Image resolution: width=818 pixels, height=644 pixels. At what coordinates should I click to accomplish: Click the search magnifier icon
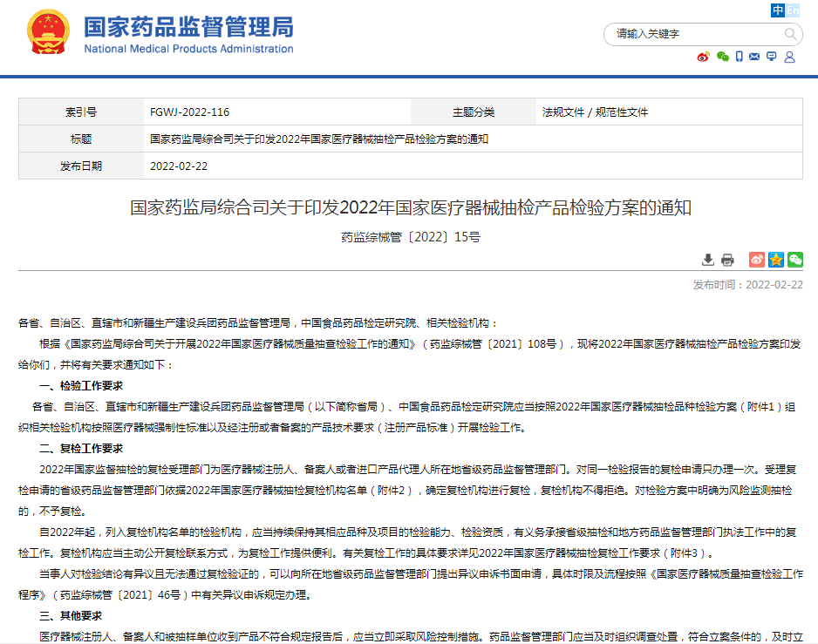click(x=790, y=34)
